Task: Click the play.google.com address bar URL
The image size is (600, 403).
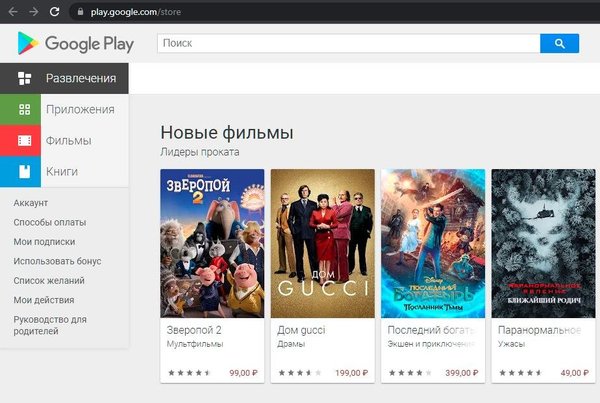Action: tap(136, 12)
